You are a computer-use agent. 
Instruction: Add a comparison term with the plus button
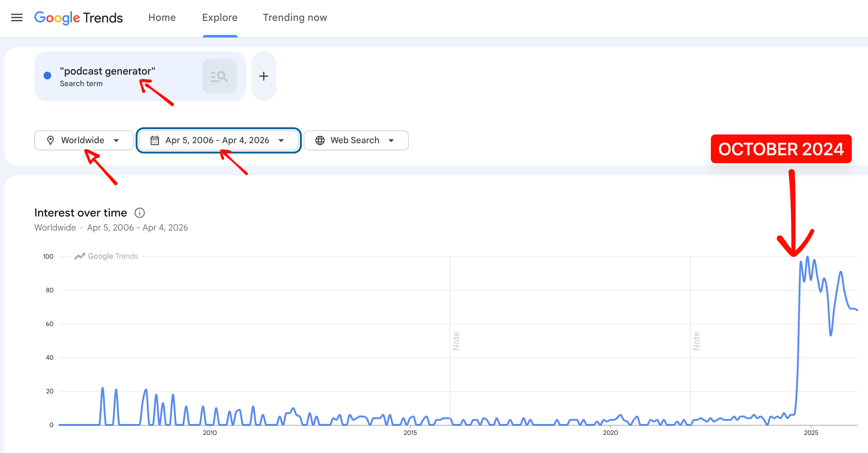coord(263,76)
